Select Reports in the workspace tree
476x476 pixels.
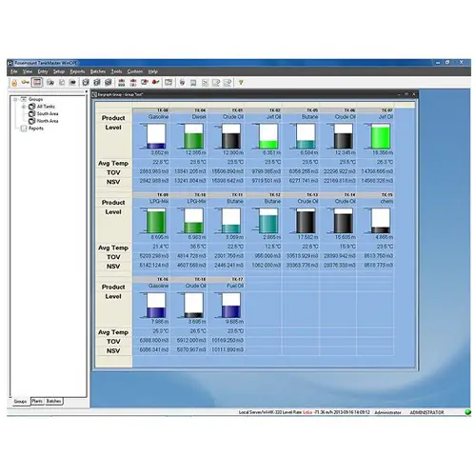[x=36, y=129]
